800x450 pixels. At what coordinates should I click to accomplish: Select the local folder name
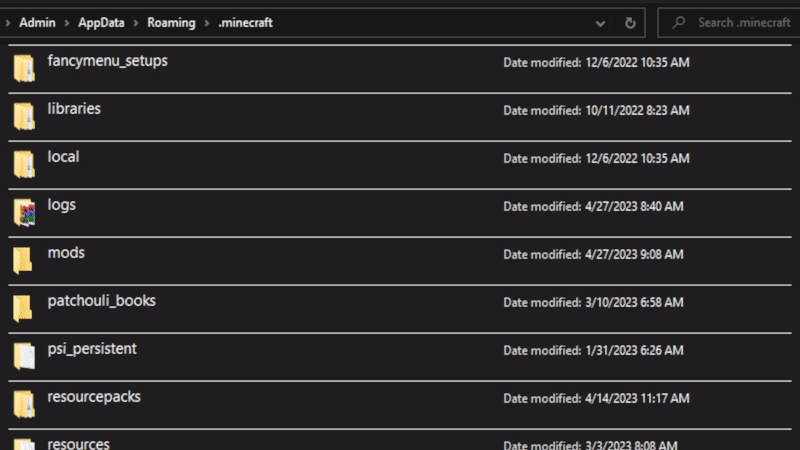click(63, 156)
